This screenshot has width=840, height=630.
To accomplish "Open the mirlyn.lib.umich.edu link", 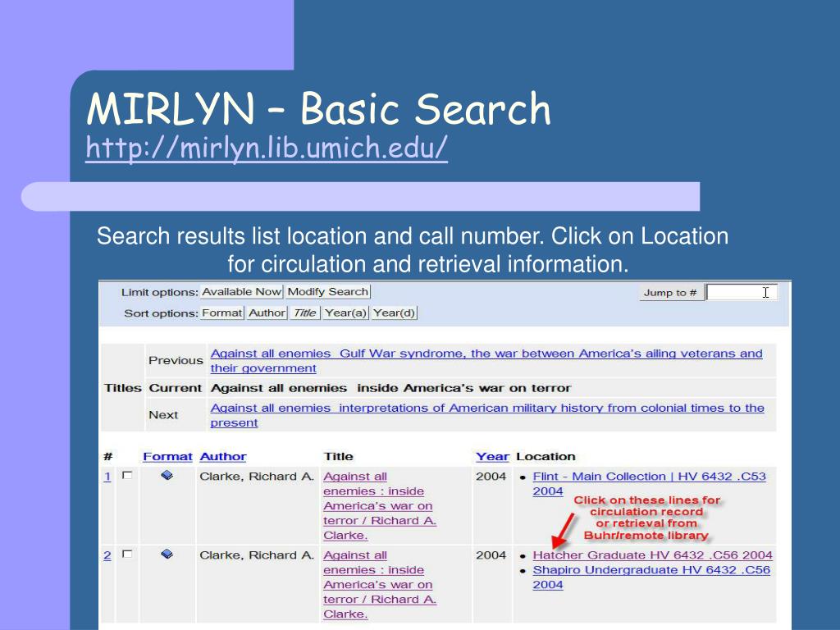I will tap(267, 148).
